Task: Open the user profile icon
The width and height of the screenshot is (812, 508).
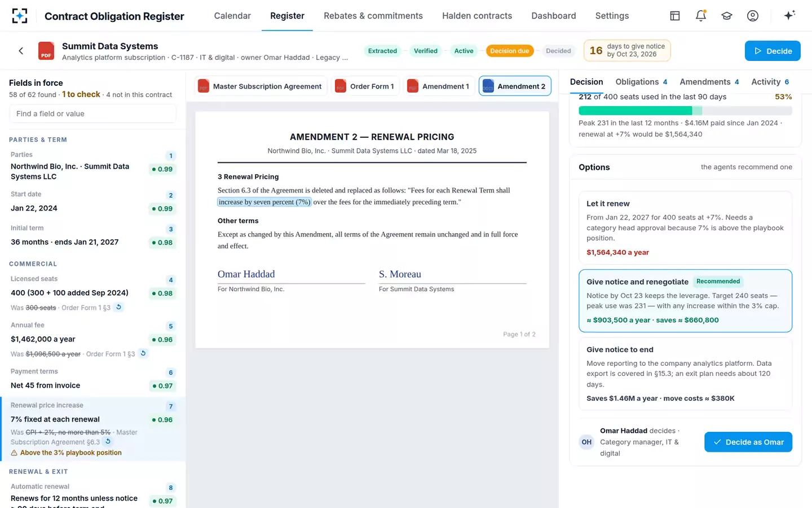Action: [x=753, y=16]
